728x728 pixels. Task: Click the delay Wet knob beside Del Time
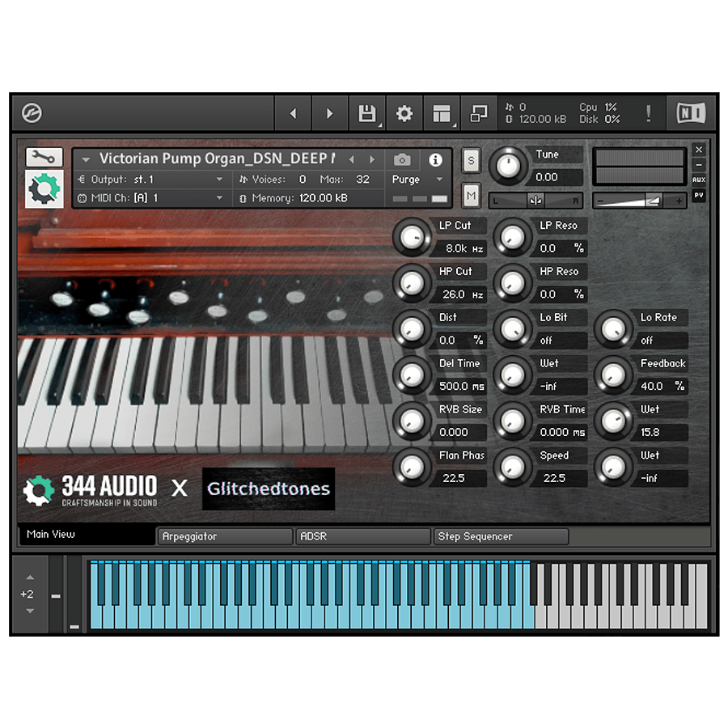[x=513, y=375]
